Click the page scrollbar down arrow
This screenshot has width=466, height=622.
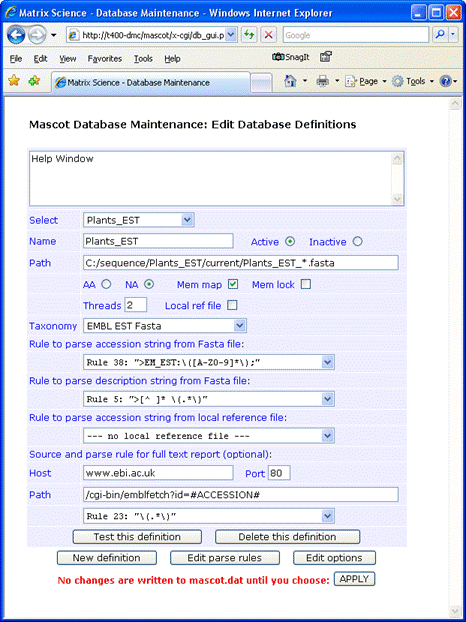coord(454,609)
